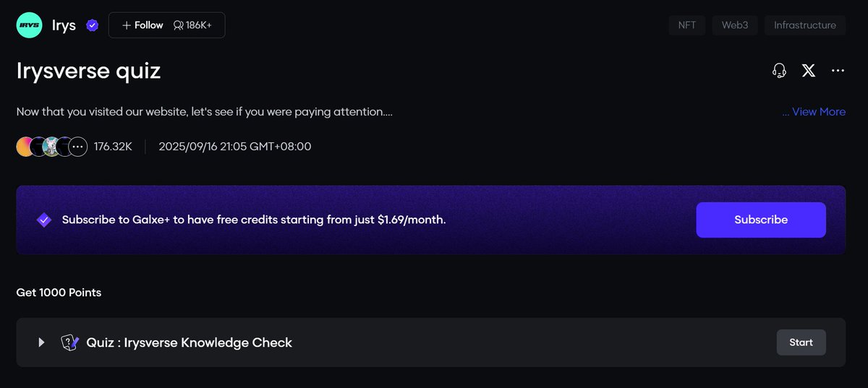The height and width of the screenshot is (388, 868).
Task: Select the NFT tag
Action: pyautogui.click(x=687, y=25)
